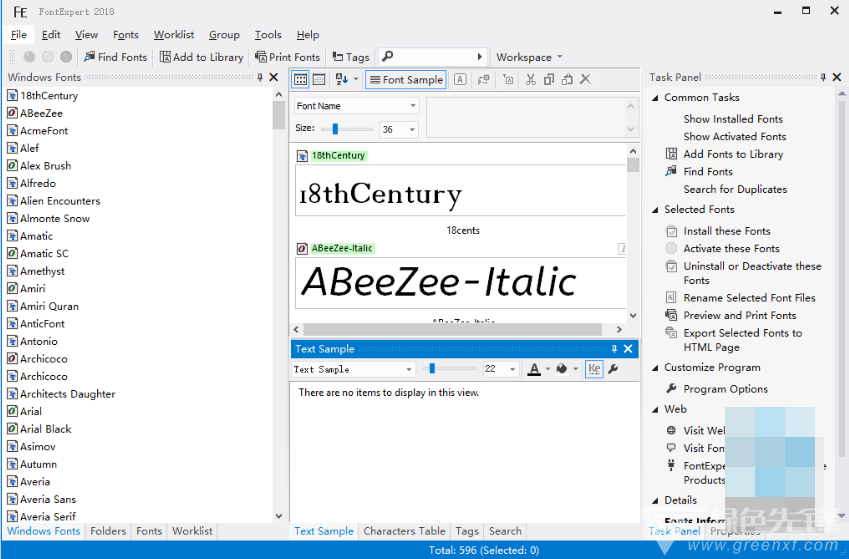
Task: Open the File menu
Action: click(18, 35)
